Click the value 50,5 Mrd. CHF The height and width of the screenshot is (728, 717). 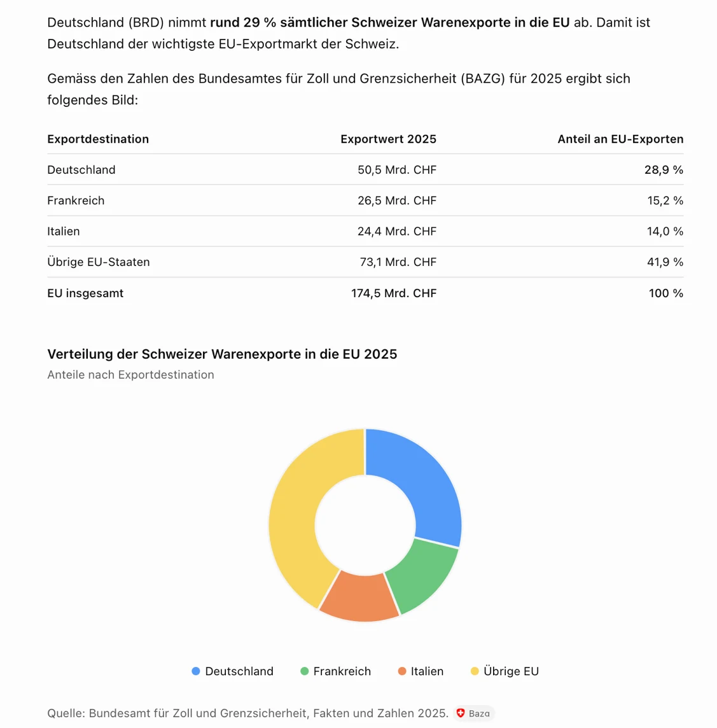397,170
